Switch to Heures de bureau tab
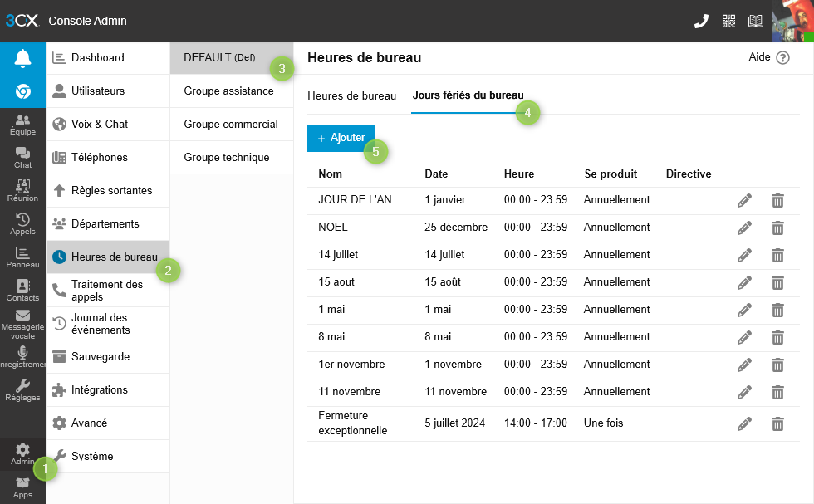This screenshot has width=814, height=504. click(x=351, y=95)
